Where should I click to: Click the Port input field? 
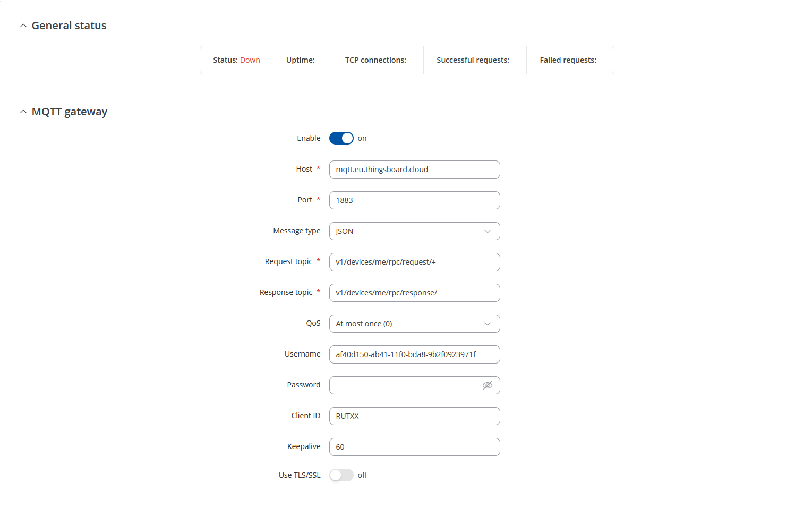click(x=414, y=200)
